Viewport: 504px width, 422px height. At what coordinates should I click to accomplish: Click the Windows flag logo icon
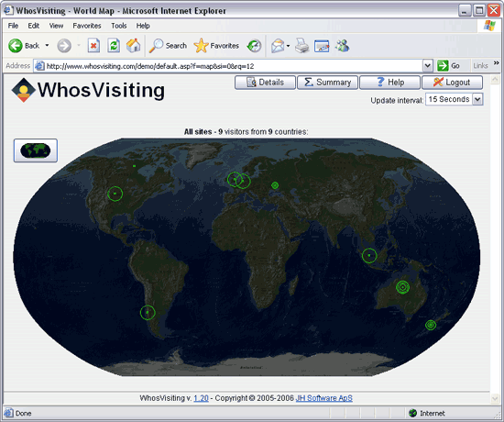point(489,26)
